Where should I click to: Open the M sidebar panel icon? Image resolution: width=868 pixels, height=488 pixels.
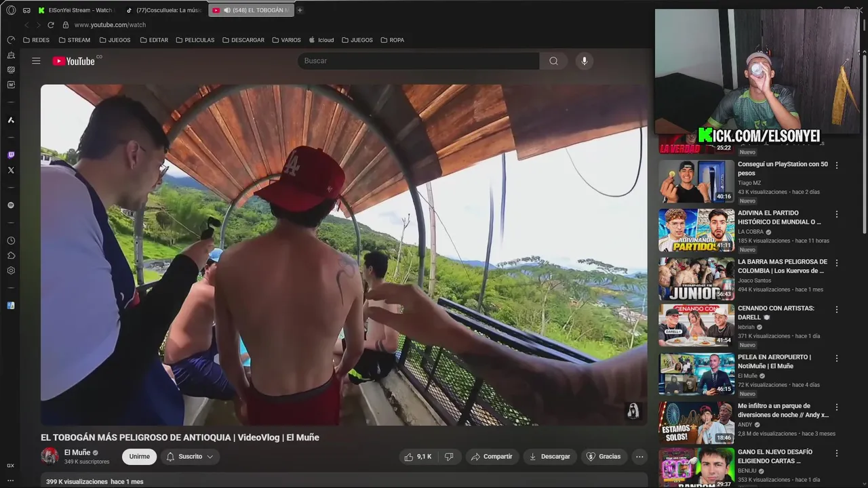click(11, 85)
